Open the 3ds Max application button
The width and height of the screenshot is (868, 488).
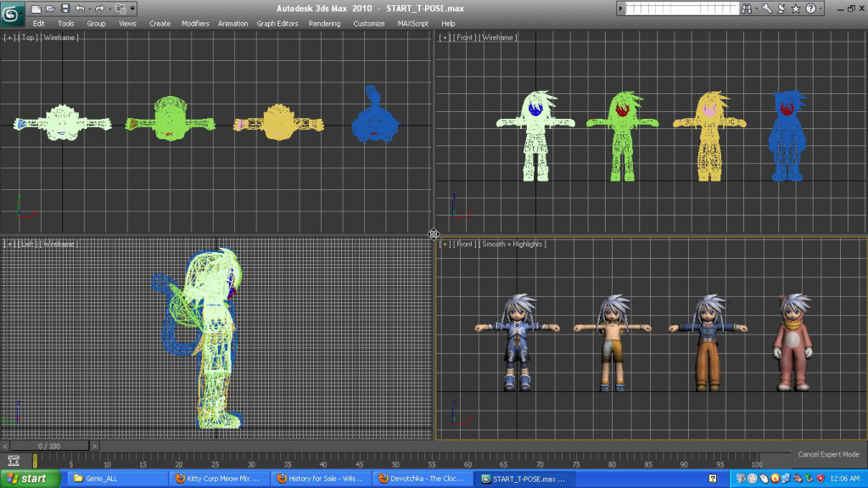pos(12,14)
